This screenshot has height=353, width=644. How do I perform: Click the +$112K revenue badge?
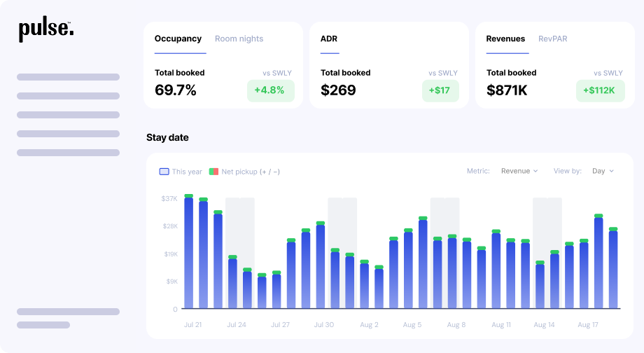click(600, 90)
